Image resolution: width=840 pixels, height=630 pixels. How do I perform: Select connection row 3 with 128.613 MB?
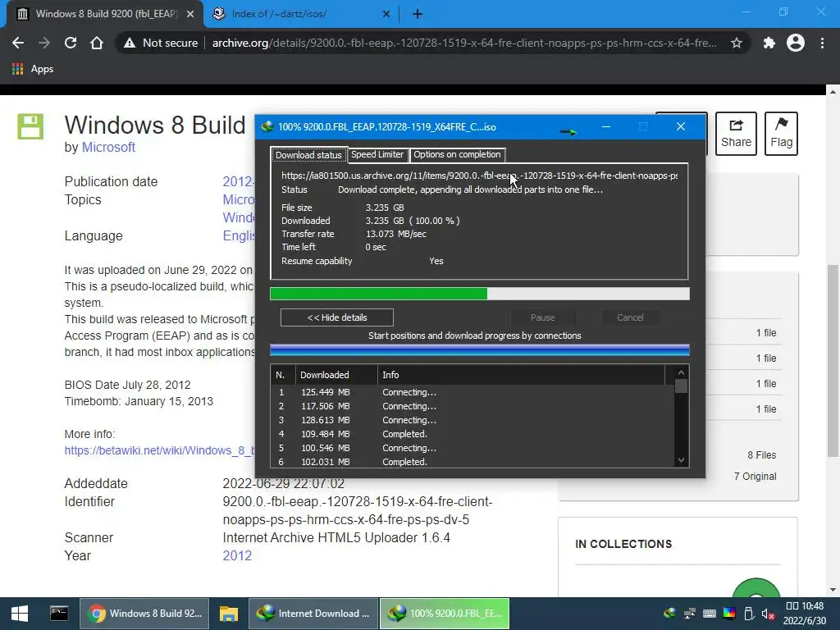click(472, 420)
